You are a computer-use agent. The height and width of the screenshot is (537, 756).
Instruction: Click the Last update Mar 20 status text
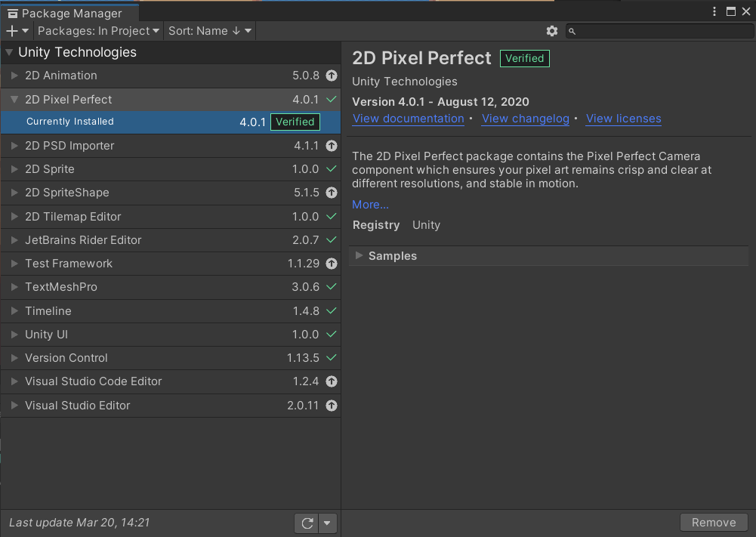[x=79, y=523]
